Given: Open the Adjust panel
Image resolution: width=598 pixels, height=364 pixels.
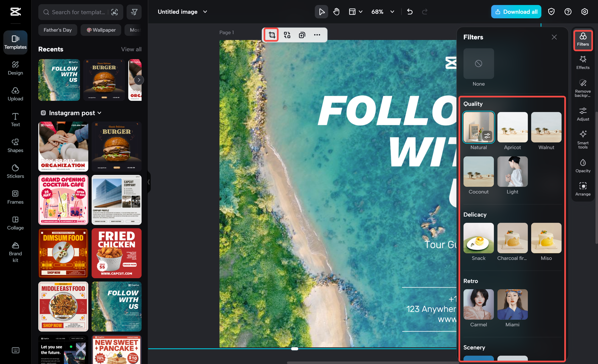Looking at the screenshot, I should pyautogui.click(x=583, y=114).
